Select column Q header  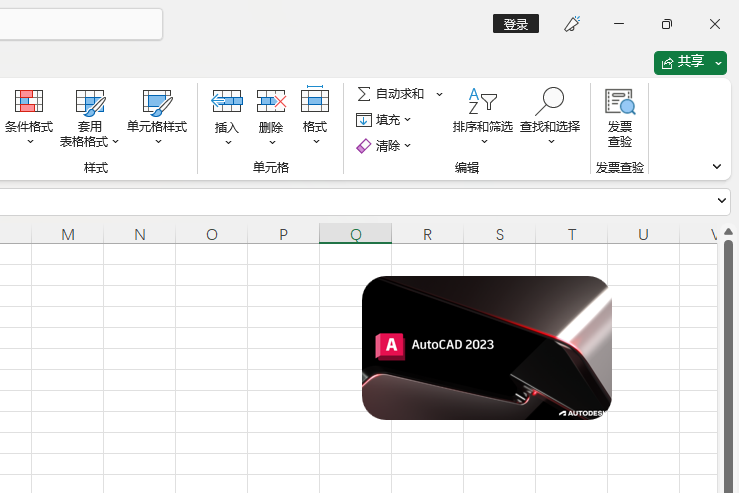(x=355, y=234)
